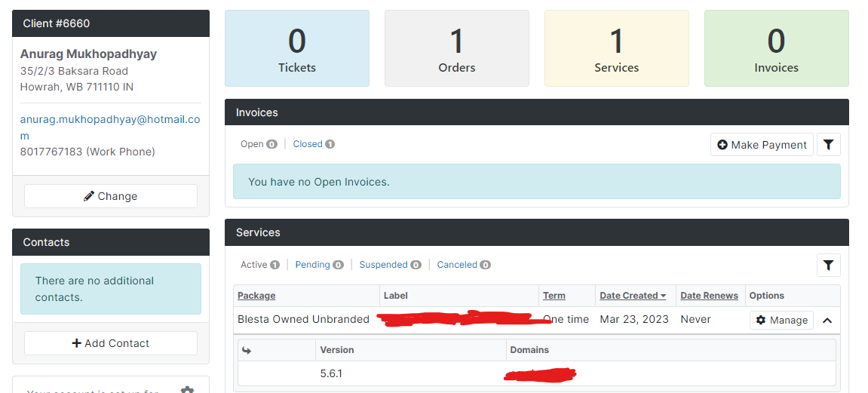Image resolution: width=868 pixels, height=393 pixels.
Task: Click Add Contact button
Action: [111, 343]
